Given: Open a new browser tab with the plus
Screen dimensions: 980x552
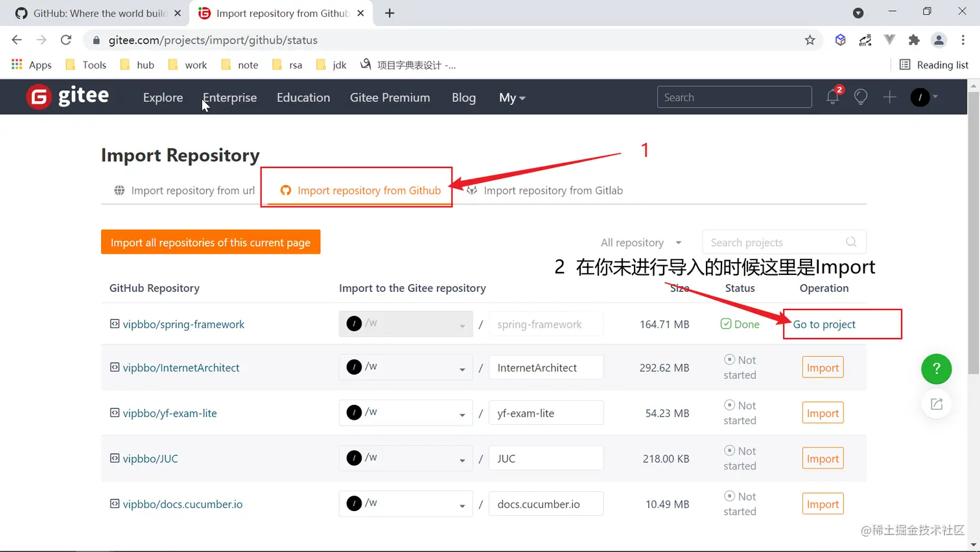Looking at the screenshot, I should (390, 13).
